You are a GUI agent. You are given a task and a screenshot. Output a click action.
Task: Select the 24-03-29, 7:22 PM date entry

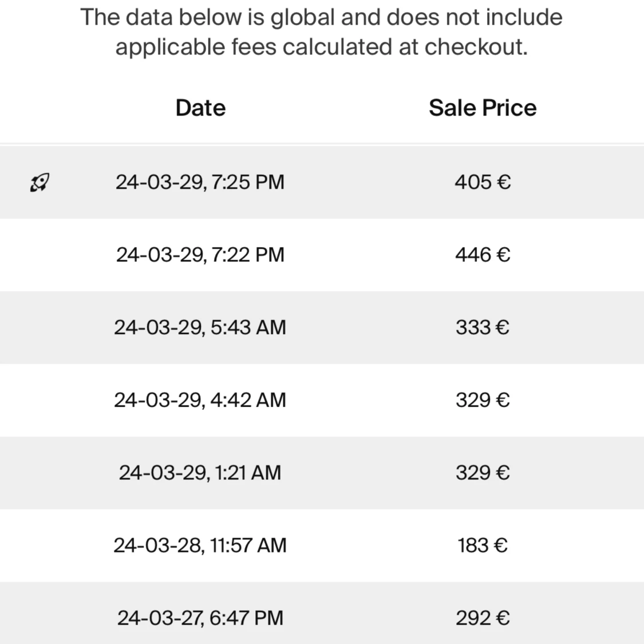pos(200,255)
